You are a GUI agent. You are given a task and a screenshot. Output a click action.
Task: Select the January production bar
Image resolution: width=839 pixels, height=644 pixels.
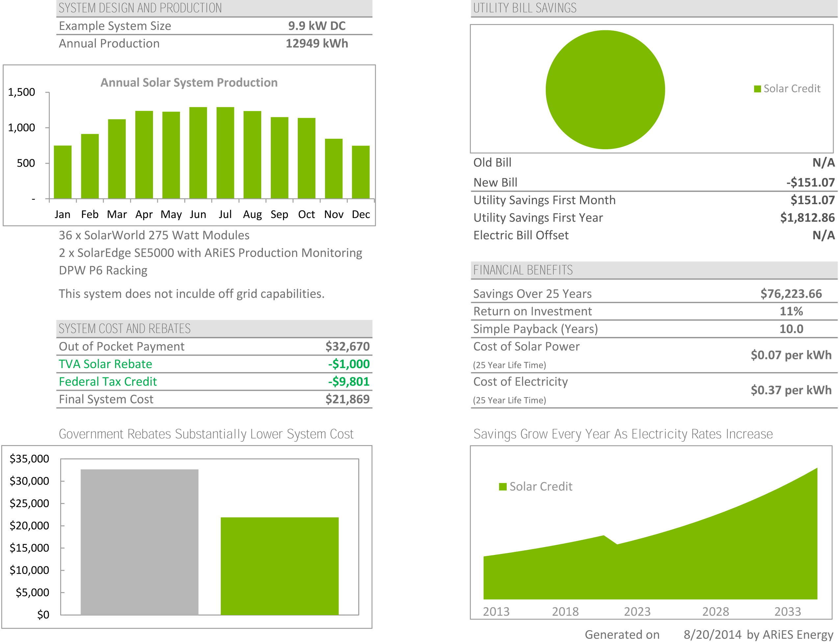(x=63, y=172)
